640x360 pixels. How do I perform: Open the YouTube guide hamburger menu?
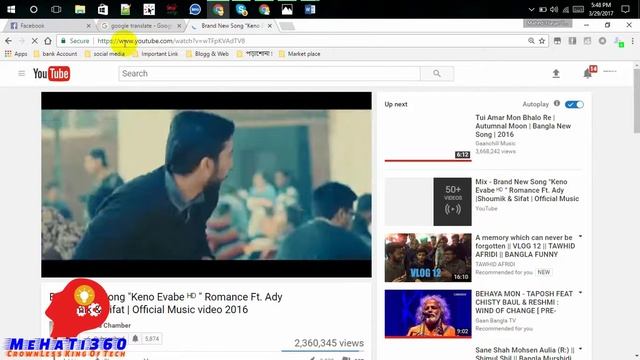[x=22, y=73]
